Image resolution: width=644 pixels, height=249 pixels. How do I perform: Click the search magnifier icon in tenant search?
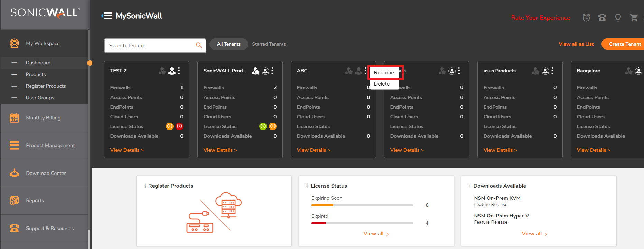(199, 45)
